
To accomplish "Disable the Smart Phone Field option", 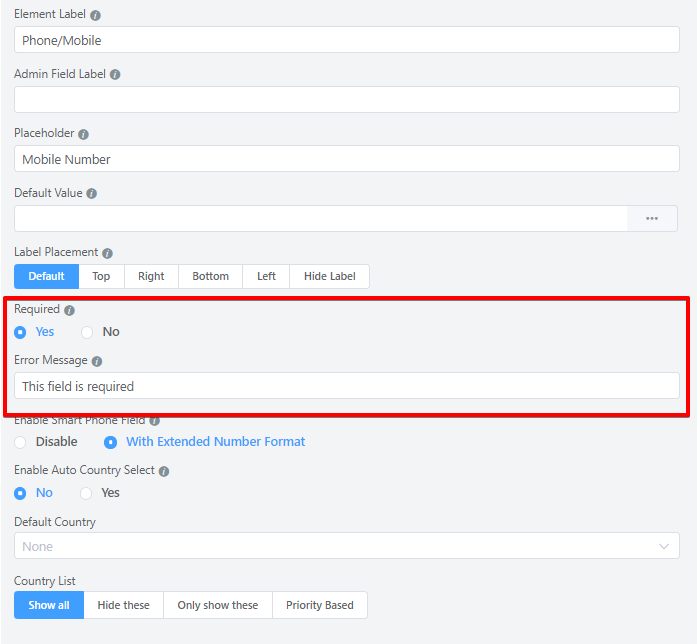I will tap(21, 442).
